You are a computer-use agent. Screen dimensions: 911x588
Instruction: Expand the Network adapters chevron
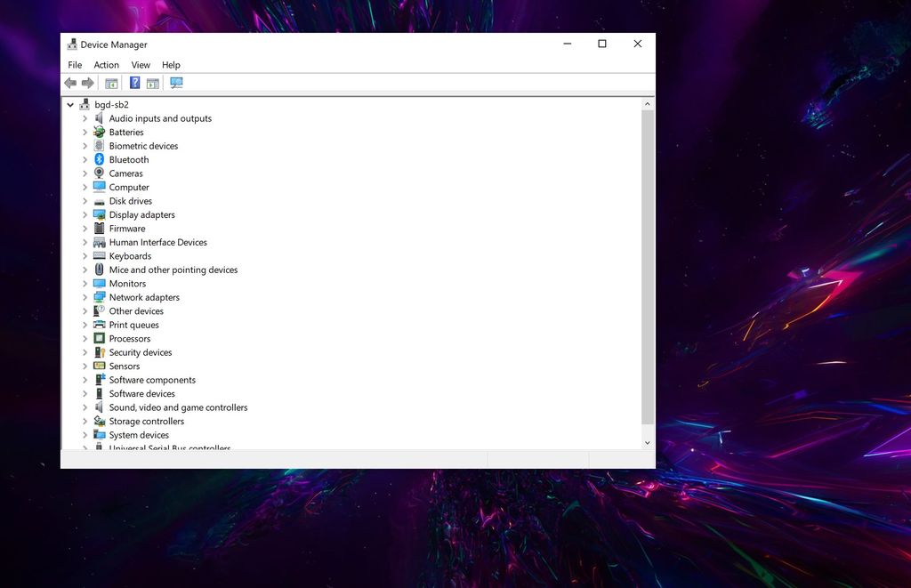(x=85, y=297)
